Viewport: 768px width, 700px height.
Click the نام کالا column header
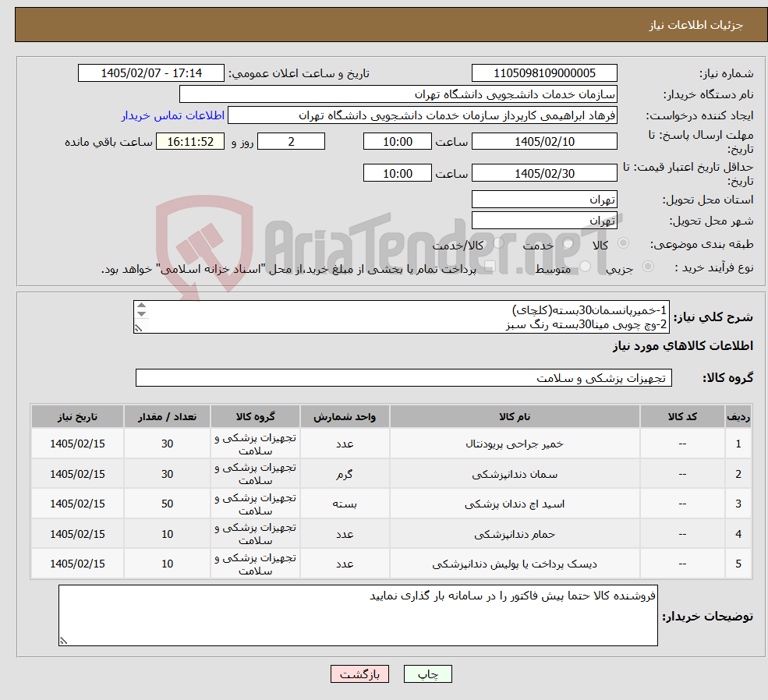(515, 416)
